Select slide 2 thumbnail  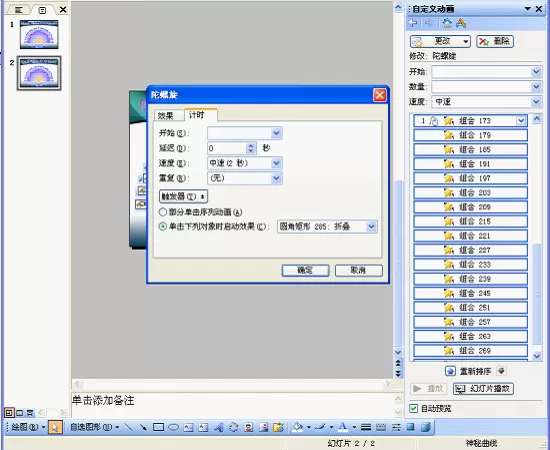pos(39,73)
